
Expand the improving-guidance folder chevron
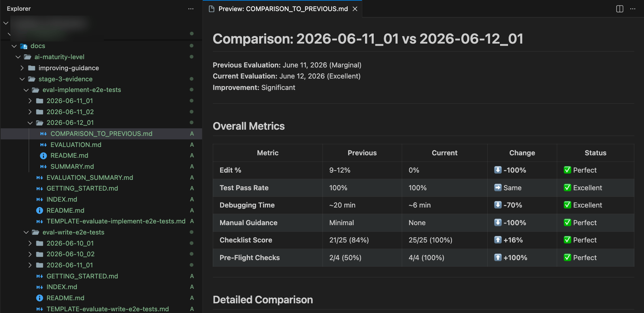22,68
